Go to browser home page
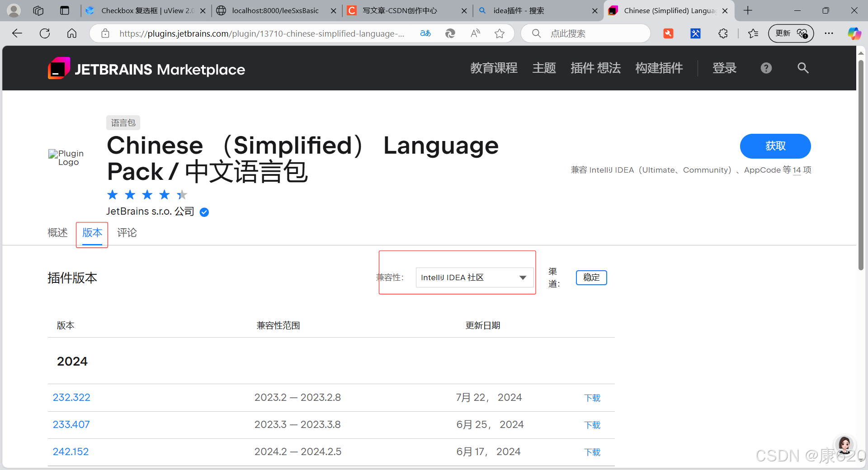 click(x=72, y=33)
